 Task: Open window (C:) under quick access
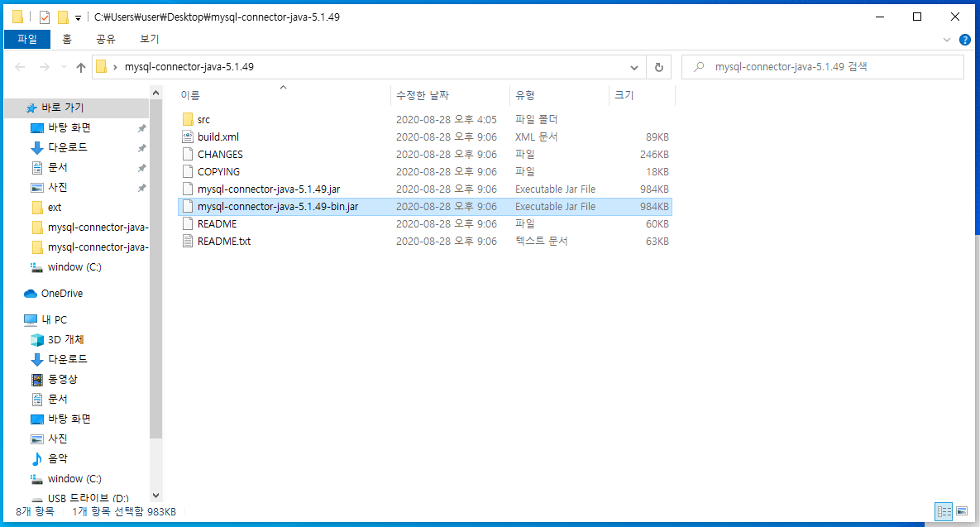click(x=74, y=267)
